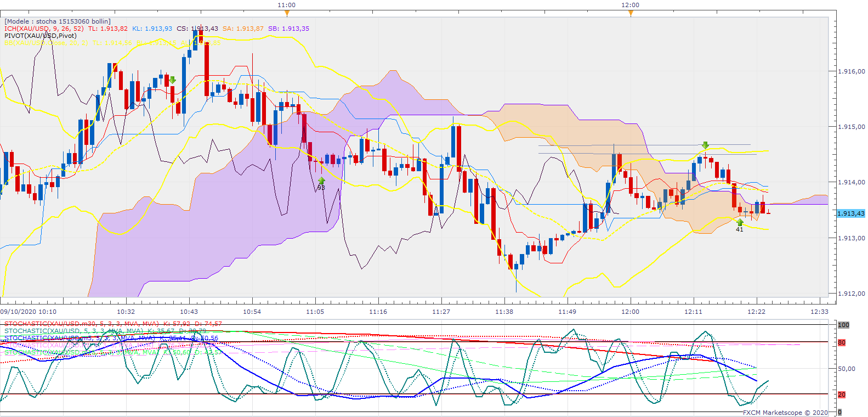Click the 11:49 time axis label
Image resolution: width=868 pixels, height=417 pixels.
point(568,312)
